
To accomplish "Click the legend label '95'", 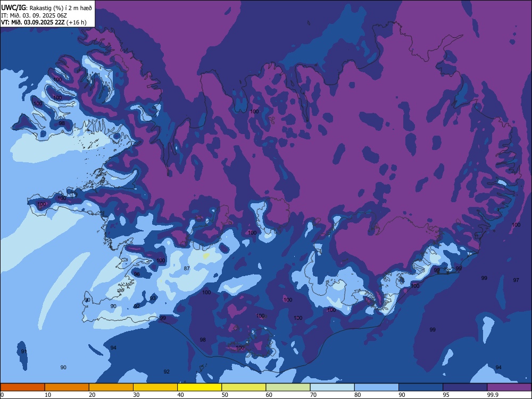I will click(x=446, y=395).
